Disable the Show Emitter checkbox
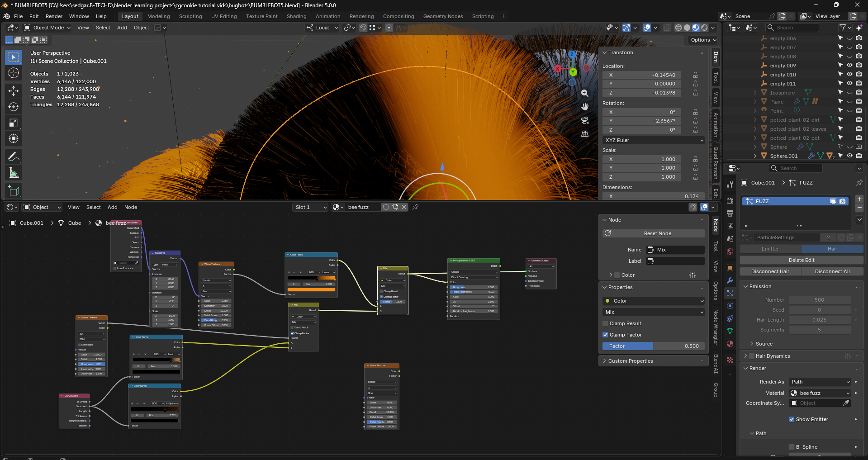This screenshot has width=868, height=460. 792,419
